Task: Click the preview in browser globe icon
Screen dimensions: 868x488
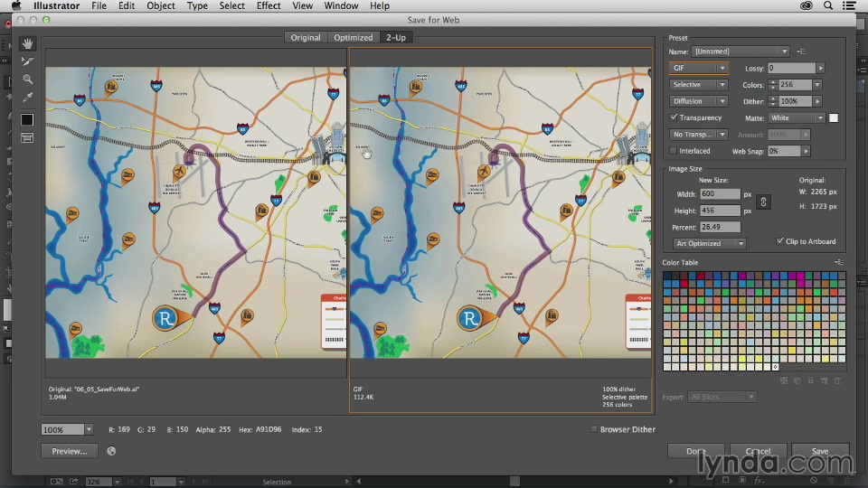Action: tap(111, 451)
